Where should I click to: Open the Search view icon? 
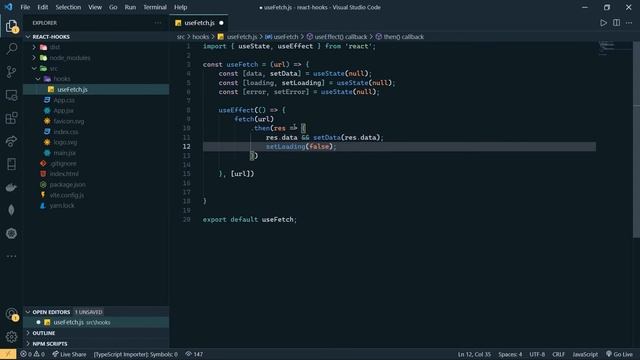[11, 49]
